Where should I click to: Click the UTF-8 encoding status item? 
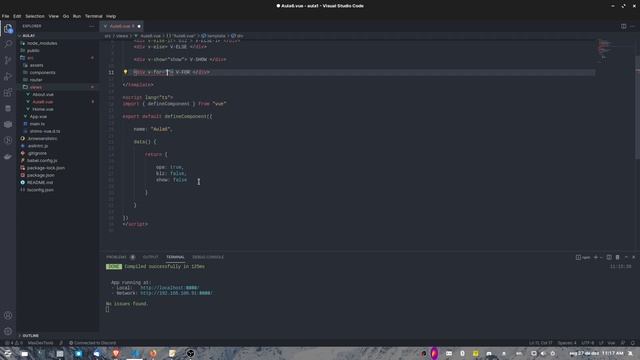[x=588, y=343]
